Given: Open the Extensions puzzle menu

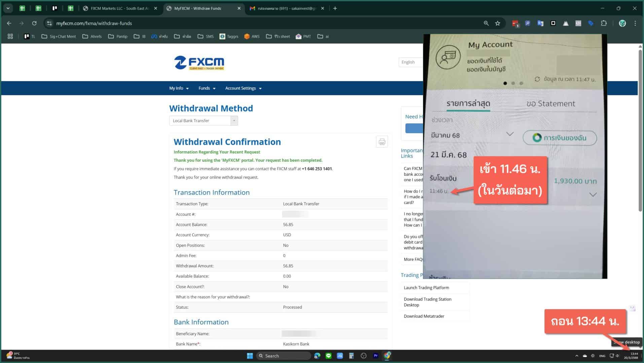Looking at the screenshot, I should (604, 23).
